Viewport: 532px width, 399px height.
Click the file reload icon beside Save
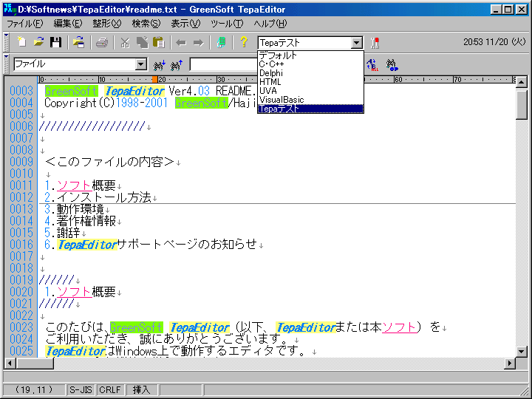click(78, 42)
